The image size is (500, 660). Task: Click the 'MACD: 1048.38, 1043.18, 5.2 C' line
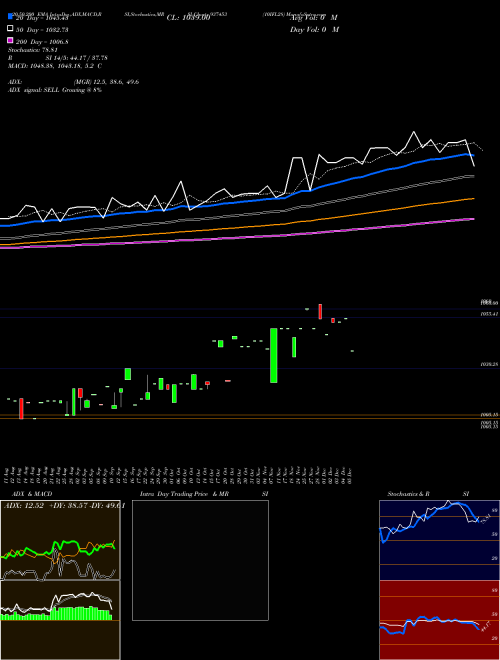pyautogui.click(x=55, y=66)
